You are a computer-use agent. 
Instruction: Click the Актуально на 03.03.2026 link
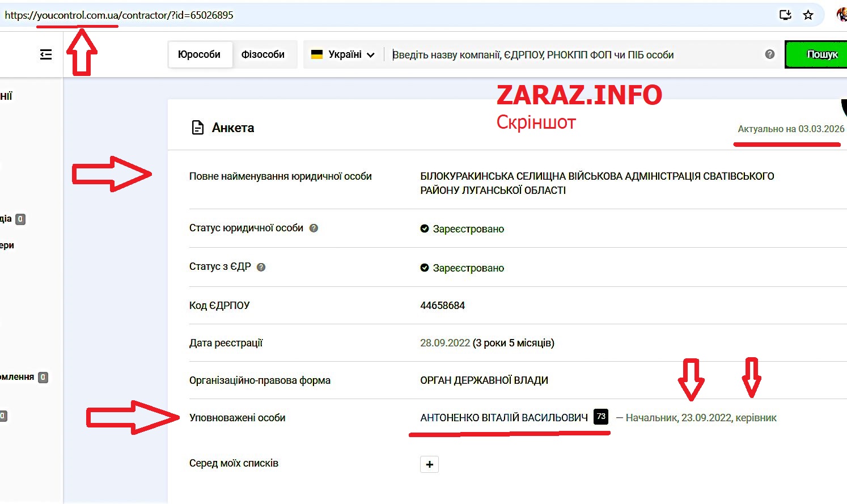[790, 129]
